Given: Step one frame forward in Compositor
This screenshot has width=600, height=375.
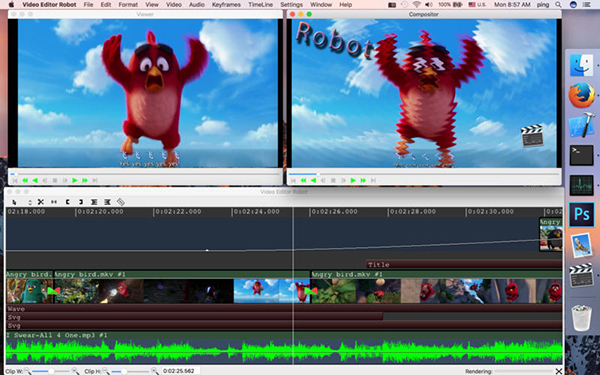Looking at the screenshot, I should (x=343, y=180).
